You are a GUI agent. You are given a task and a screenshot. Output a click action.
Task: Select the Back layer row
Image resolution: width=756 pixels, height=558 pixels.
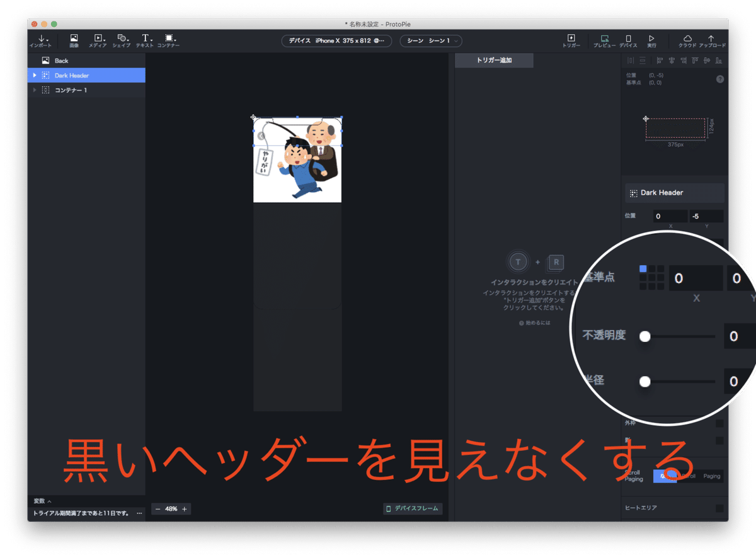point(86,60)
